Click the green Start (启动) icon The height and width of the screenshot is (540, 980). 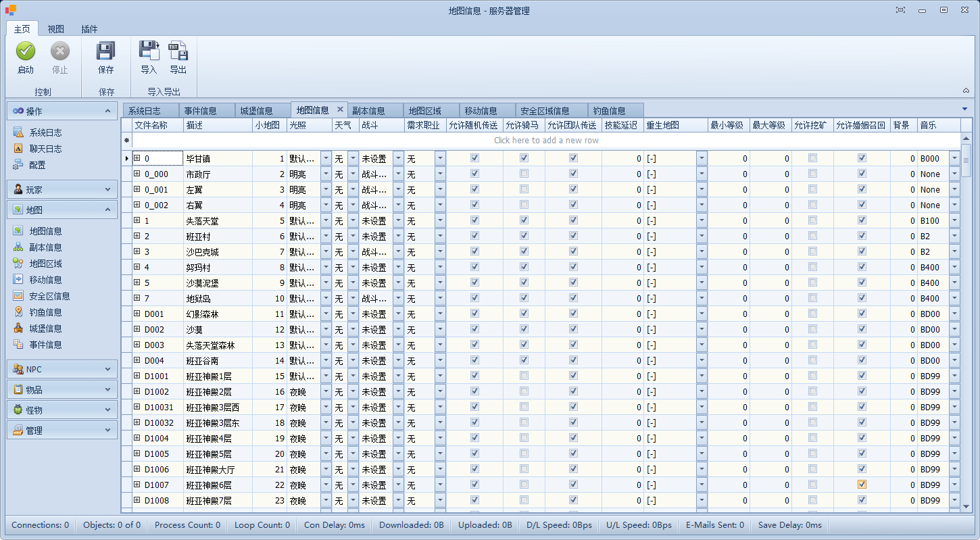pyautogui.click(x=26, y=51)
